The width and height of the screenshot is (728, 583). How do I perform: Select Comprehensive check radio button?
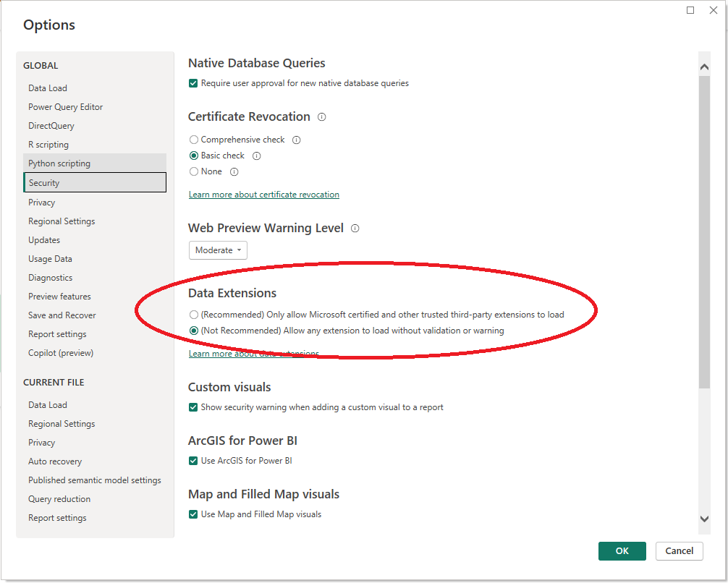193,140
